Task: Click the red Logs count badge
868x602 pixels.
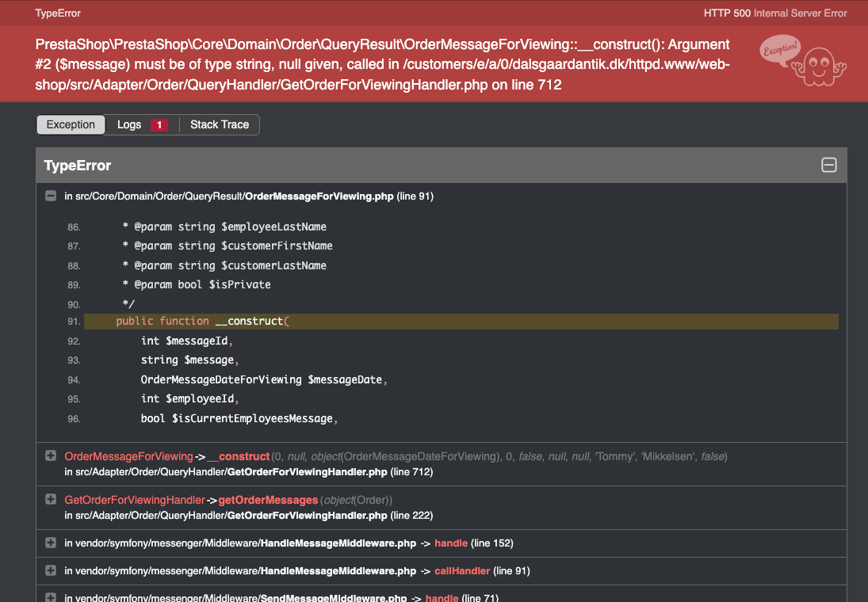Action: pyautogui.click(x=159, y=125)
